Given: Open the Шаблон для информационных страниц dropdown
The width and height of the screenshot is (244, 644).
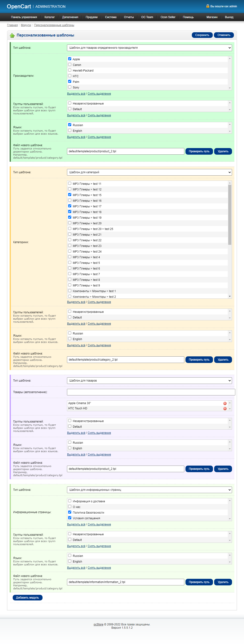Looking at the screenshot, I should [x=149, y=490].
